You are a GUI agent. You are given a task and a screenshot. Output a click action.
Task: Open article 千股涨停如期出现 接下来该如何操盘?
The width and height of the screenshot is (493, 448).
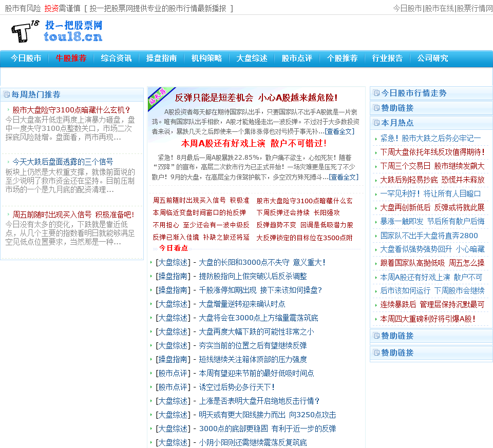pos(260,290)
